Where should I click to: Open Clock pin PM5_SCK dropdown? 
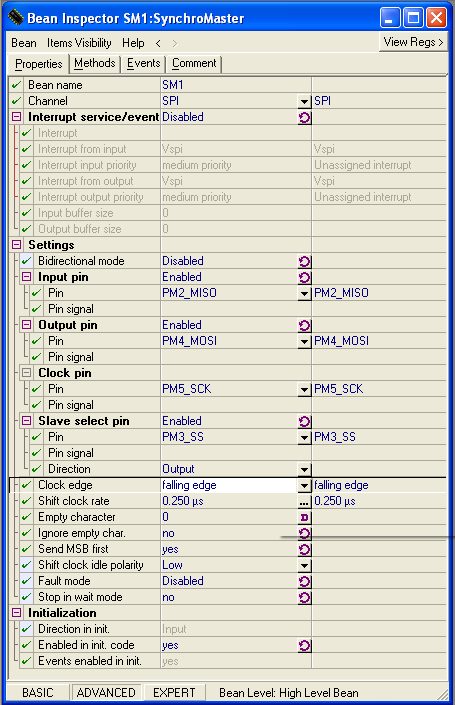coord(304,389)
